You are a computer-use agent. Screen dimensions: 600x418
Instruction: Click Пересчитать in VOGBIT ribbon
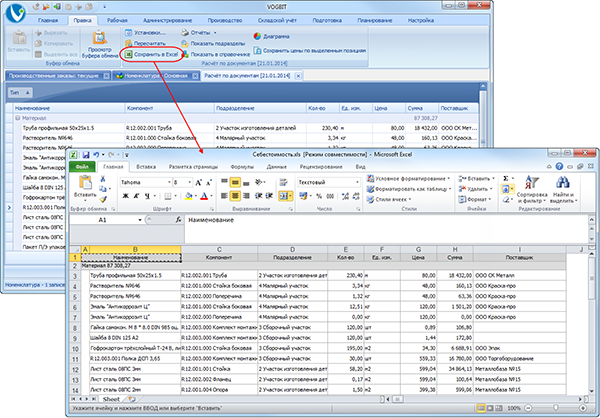pos(145,44)
